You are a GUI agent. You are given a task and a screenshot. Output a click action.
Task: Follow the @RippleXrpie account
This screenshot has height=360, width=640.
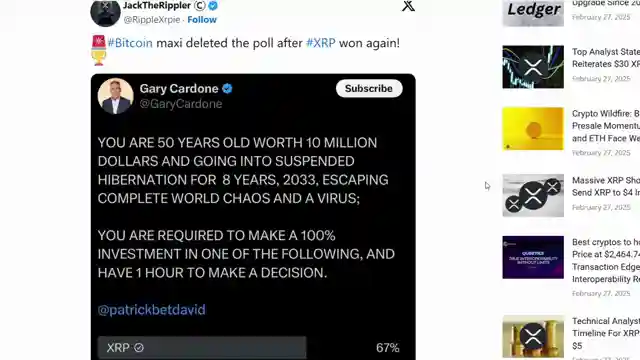(202, 20)
